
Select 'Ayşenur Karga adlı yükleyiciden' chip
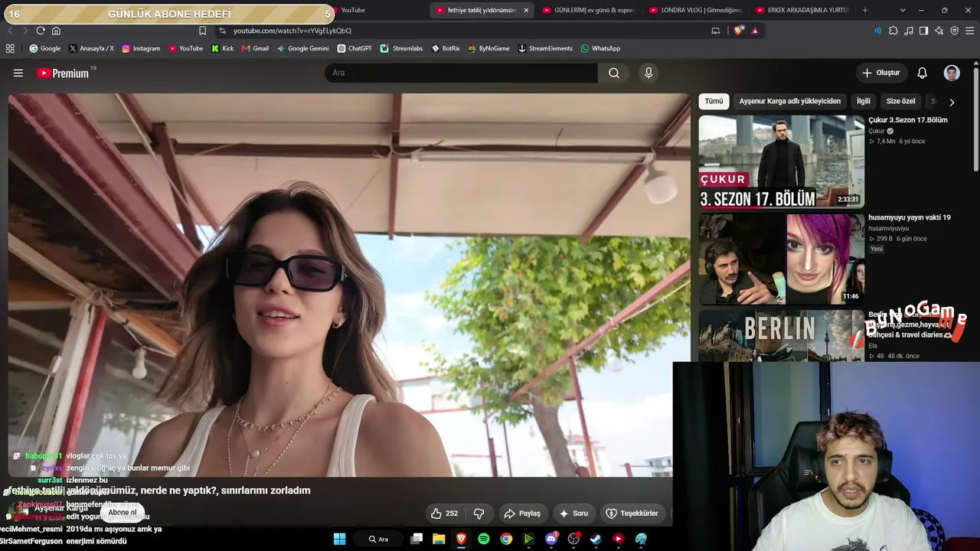pos(789,101)
